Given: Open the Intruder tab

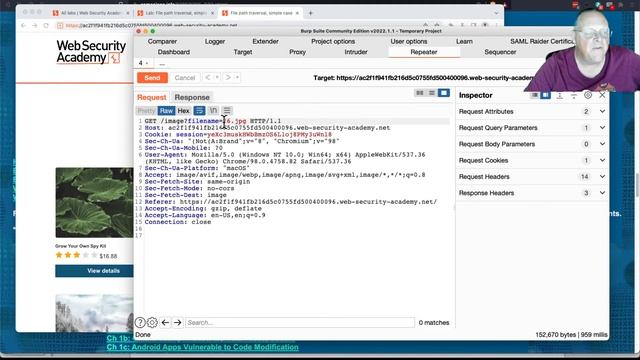Looking at the screenshot, I should (x=356, y=52).
